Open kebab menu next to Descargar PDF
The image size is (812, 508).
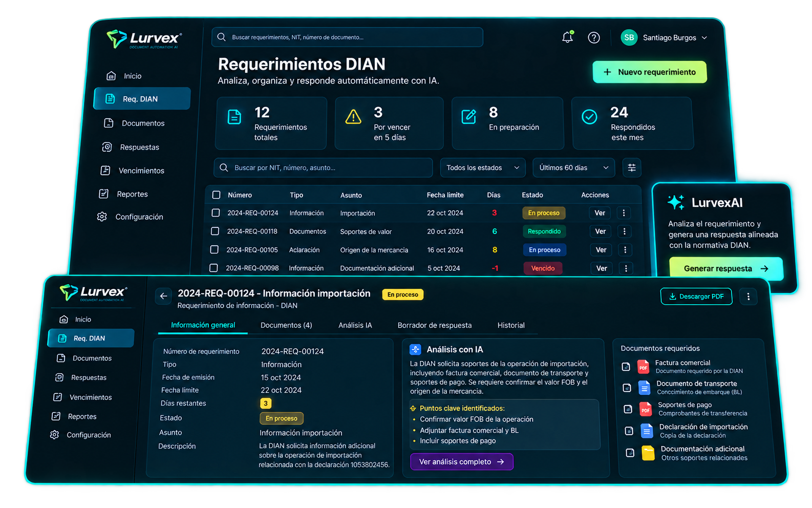click(x=749, y=297)
